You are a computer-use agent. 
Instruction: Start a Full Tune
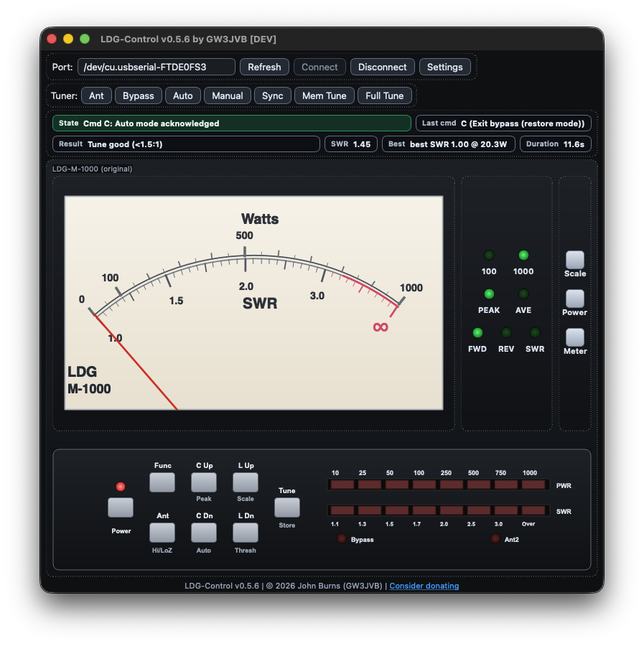(385, 95)
